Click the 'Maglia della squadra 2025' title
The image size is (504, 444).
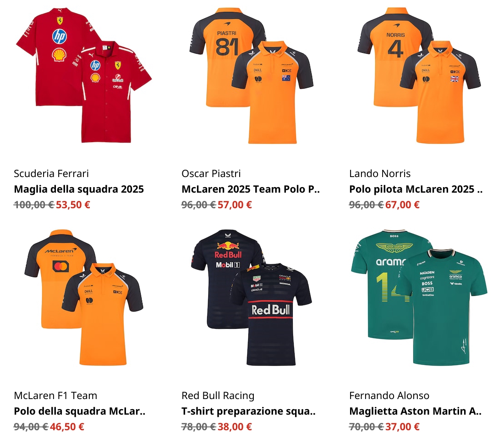click(79, 189)
